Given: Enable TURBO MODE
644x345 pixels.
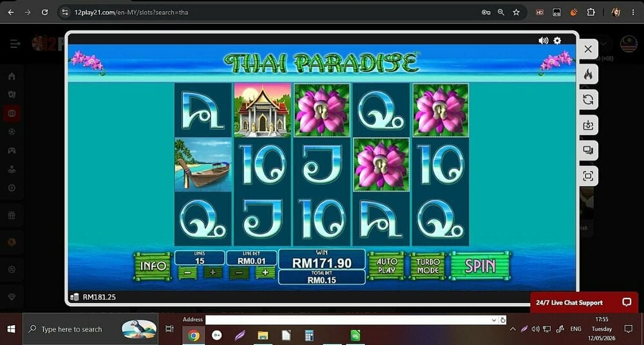Looking at the screenshot, I should pyautogui.click(x=428, y=266).
